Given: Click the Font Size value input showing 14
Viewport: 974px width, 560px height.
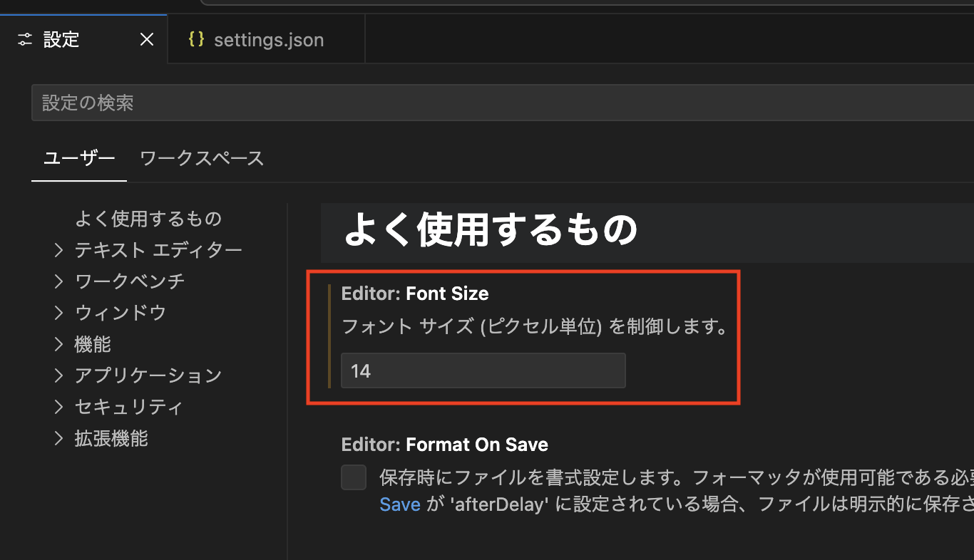Looking at the screenshot, I should pos(483,370).
